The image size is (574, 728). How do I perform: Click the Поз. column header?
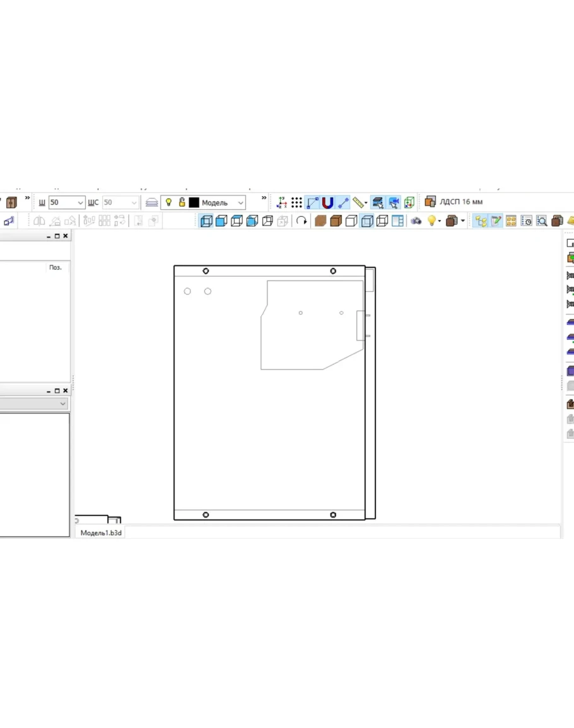(x=56, y=267)
